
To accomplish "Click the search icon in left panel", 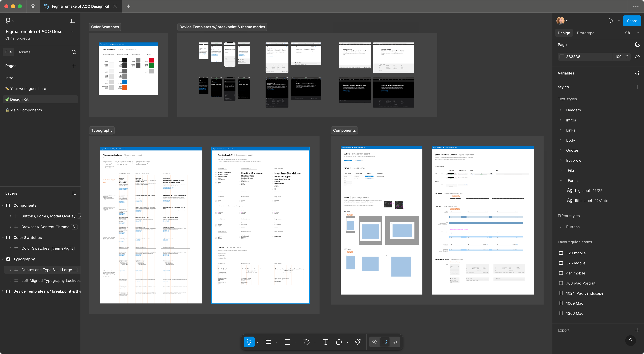I will [x=74, y=52].
